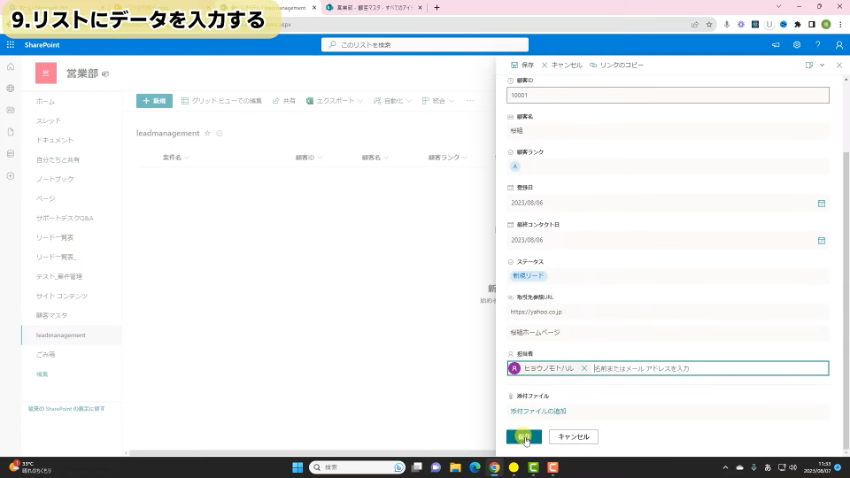Close the item form panel
The height and width of the screenshot is (478, 850).
(838, 65)
